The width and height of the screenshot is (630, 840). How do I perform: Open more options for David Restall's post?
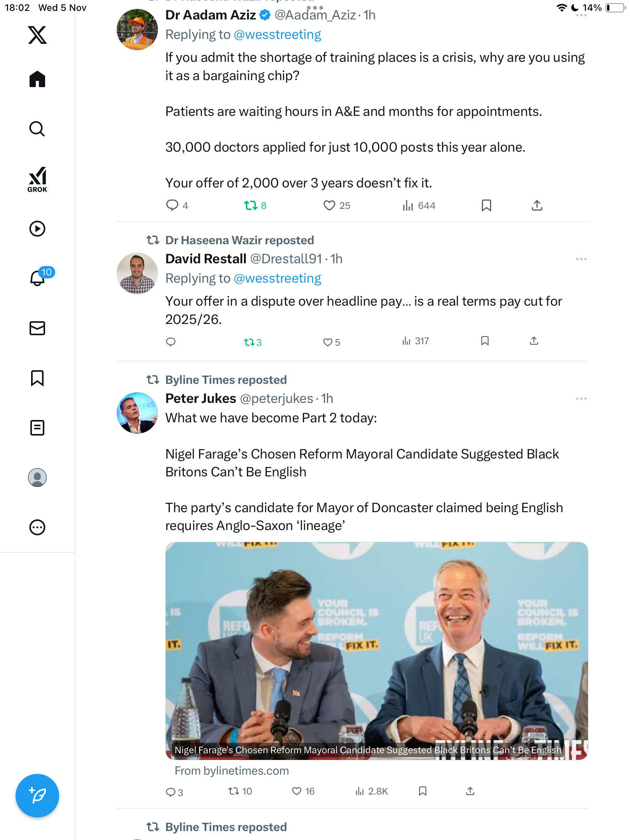click(581, 259)
